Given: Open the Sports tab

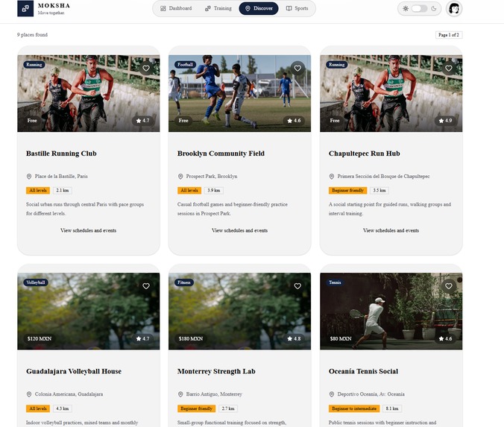Looking at the screenshot, I should pyautogui.click(x=297, y=8).
